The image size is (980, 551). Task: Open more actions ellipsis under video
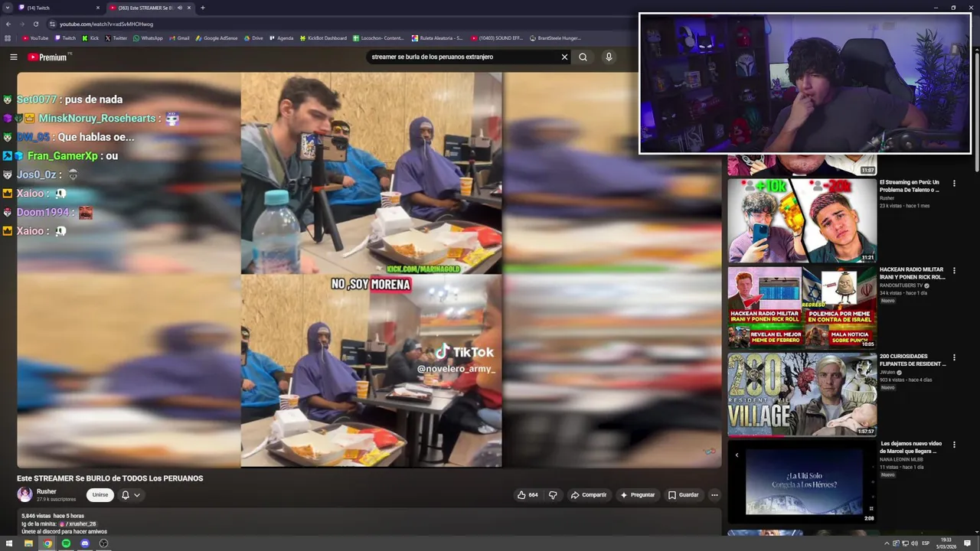point(714,495)
